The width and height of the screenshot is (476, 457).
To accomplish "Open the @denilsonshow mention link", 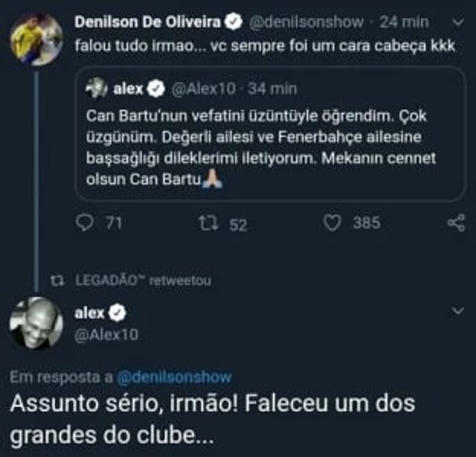I will [174, 377].
